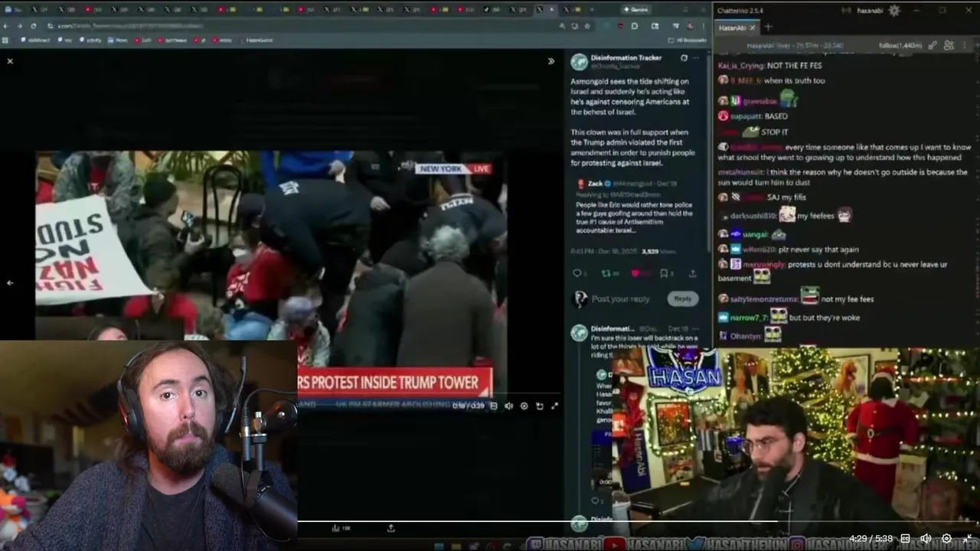Share the tweet using the share icon
The image size is (980, 551).
tap(692, 273)
